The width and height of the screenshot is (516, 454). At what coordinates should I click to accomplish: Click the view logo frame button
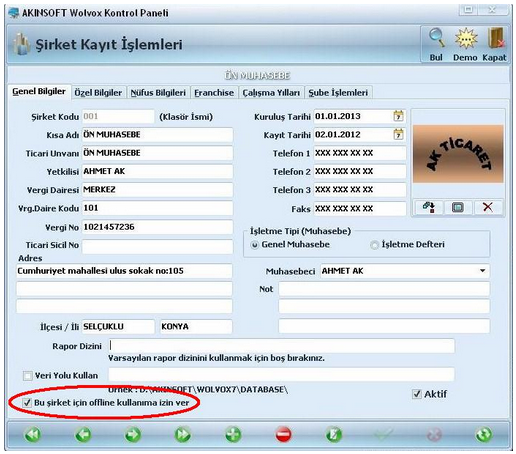pos(458,207)
